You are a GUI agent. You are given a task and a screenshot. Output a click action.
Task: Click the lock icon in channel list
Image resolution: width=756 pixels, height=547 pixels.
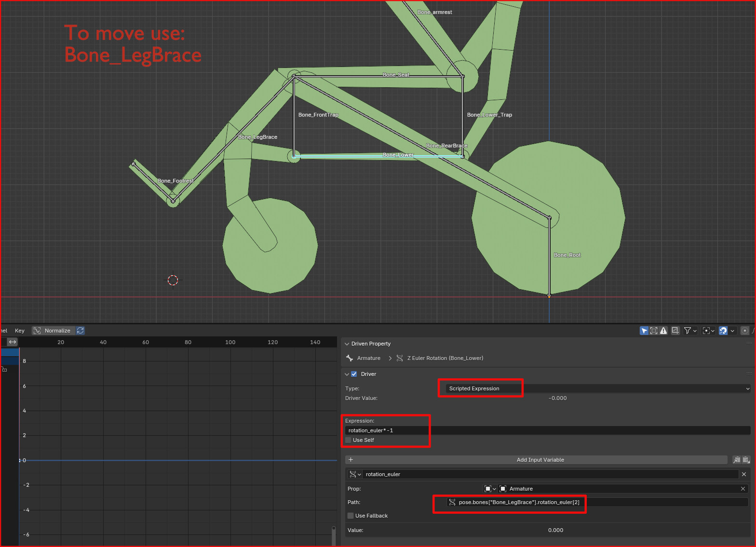click(4, 369)
